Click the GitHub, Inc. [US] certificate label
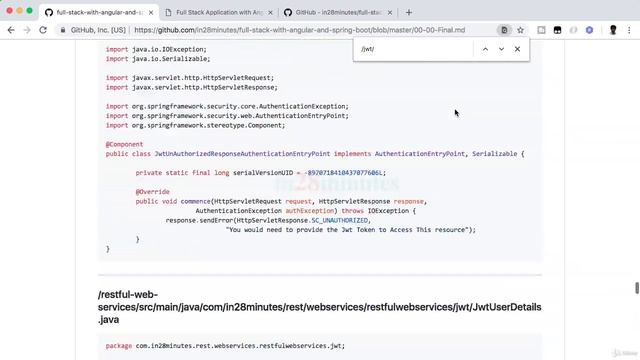The height and width of the screenshot is (360, 640). [x=98, y=30]
